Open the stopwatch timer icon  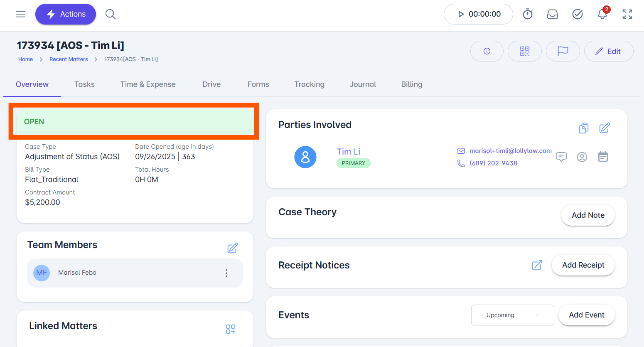click(x=528, y=14)
